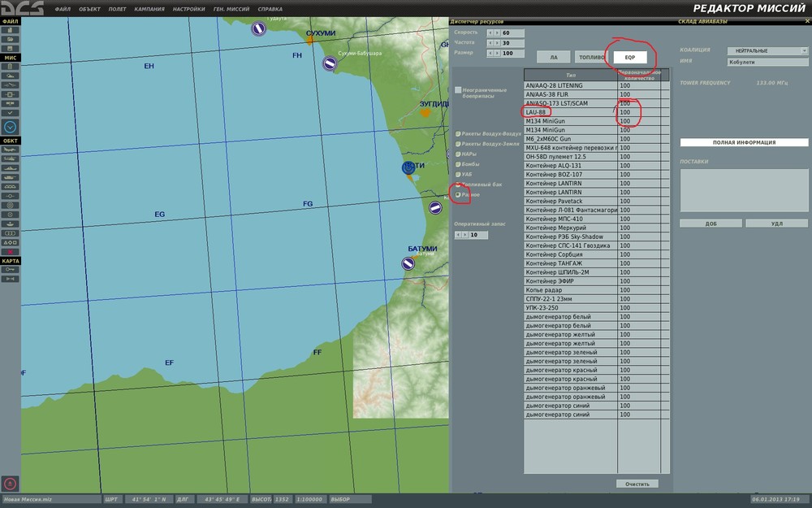The width and height of the screenshot is (812, 508).
Task: Switch to the ТОПЛИВО tab
Action: coord(591,58)
